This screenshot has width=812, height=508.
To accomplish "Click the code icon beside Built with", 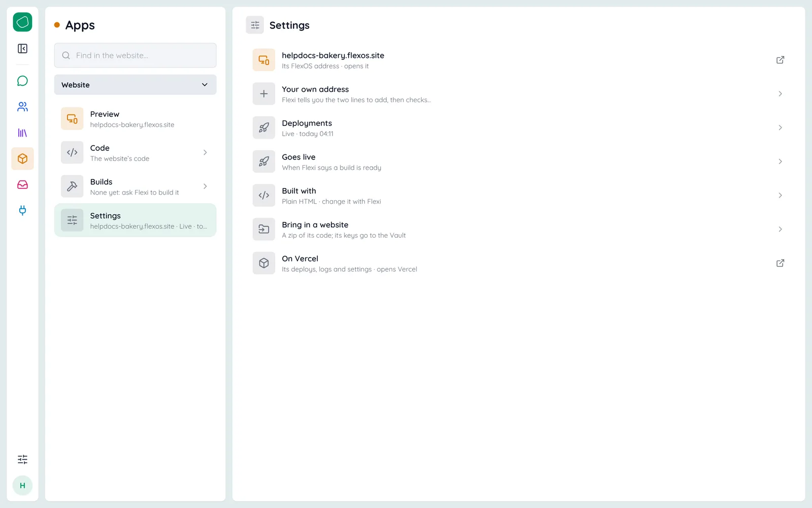I will pyautogui.click(x=264, y=196).
